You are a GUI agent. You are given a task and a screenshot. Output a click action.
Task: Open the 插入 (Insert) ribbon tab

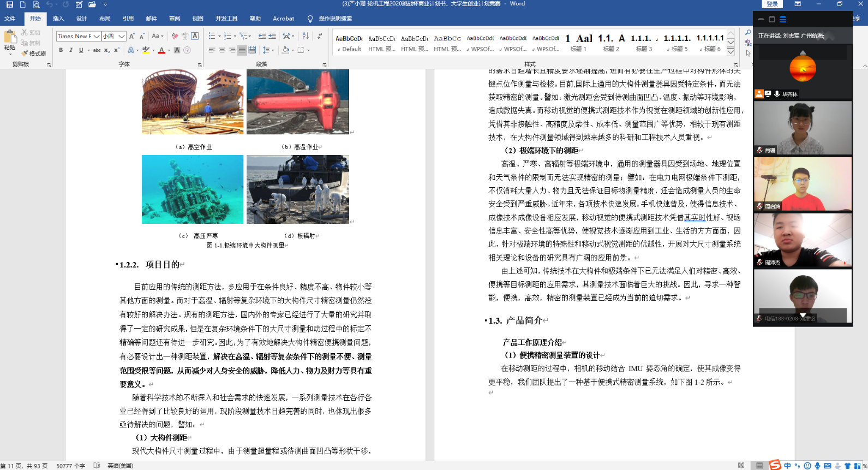point(58,19)
